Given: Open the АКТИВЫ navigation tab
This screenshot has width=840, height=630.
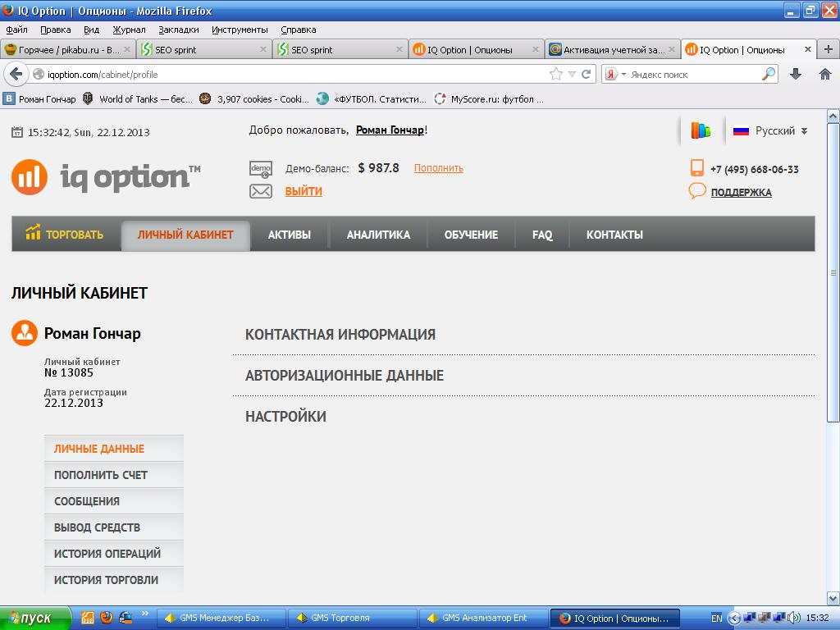Looking at the screenshot, I should tap(290, 235).
